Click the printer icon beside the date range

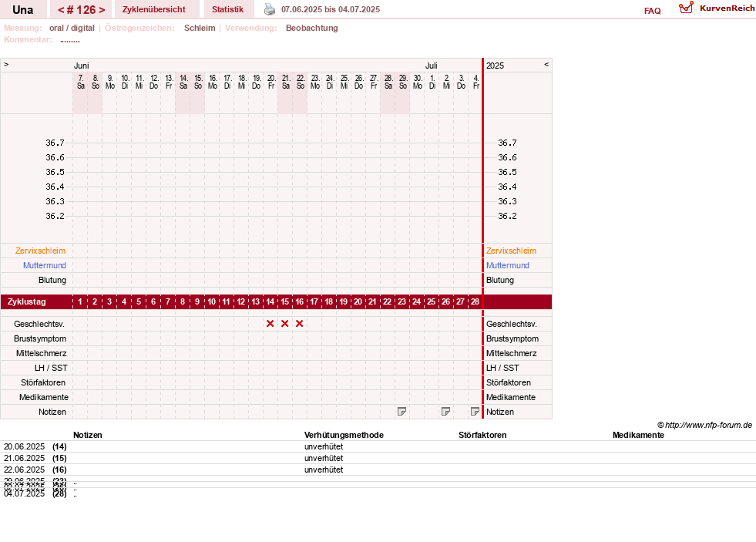(270, 9)
